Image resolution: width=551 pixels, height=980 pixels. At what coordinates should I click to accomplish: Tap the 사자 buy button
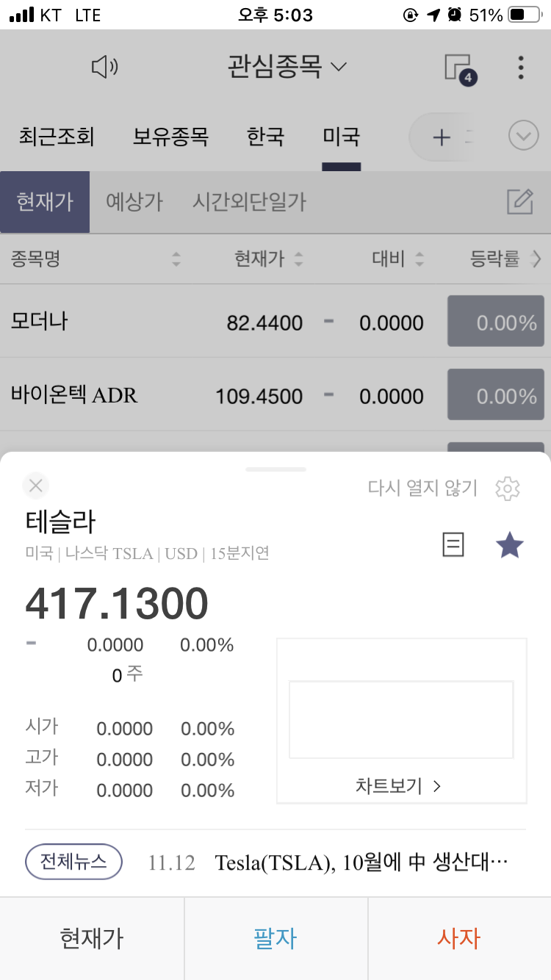coord(459,938)
